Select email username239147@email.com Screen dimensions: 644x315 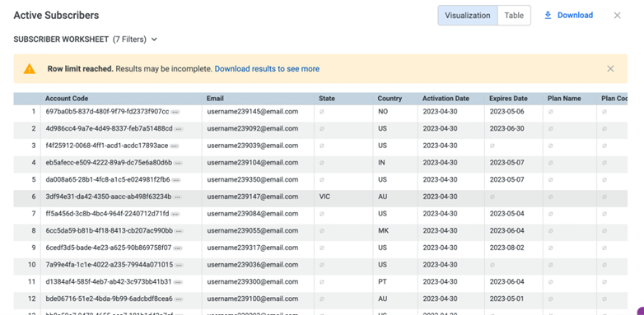tap(253, 197)
